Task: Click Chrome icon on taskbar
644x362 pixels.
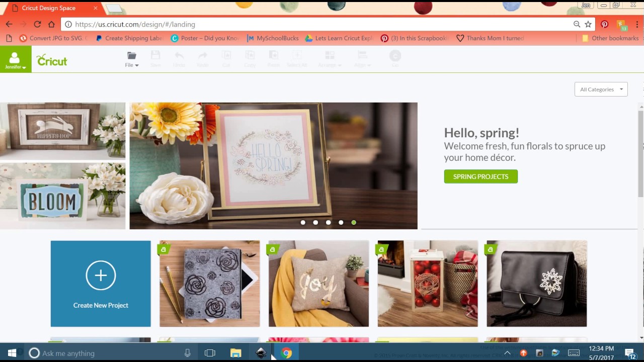Action: tap(286, 353)
